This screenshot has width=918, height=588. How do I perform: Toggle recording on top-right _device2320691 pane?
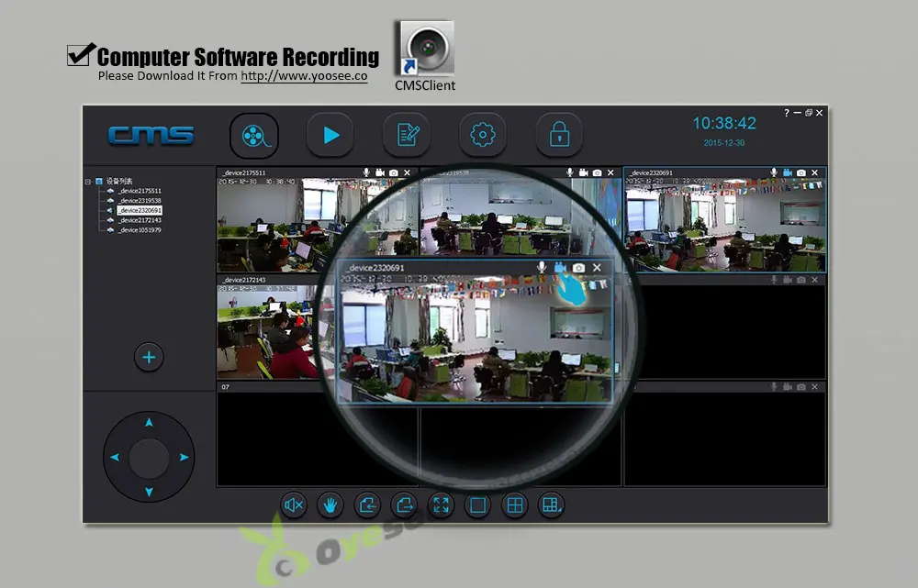tap(788, 172)
